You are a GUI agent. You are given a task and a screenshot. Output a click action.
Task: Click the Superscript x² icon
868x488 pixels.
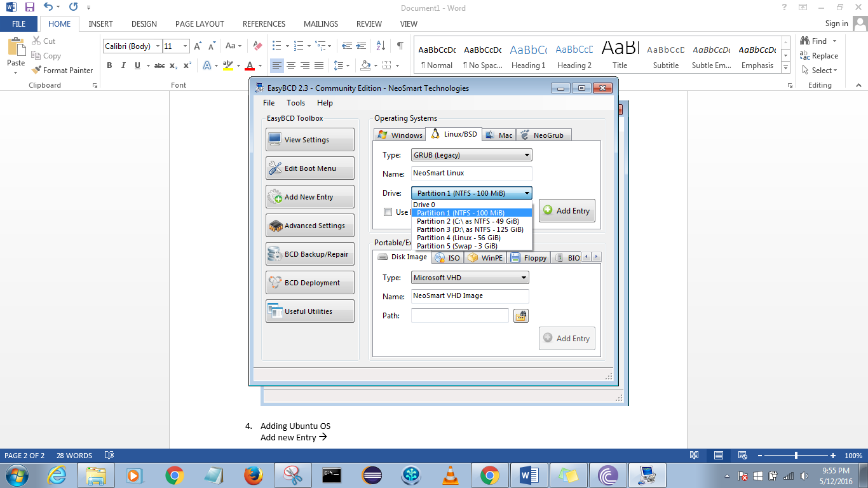pyautogui.click(x=187, y=65)
